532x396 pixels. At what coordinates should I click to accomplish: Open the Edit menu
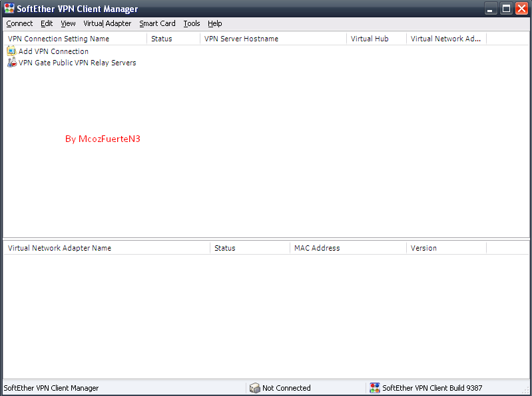tap(47, 23)
